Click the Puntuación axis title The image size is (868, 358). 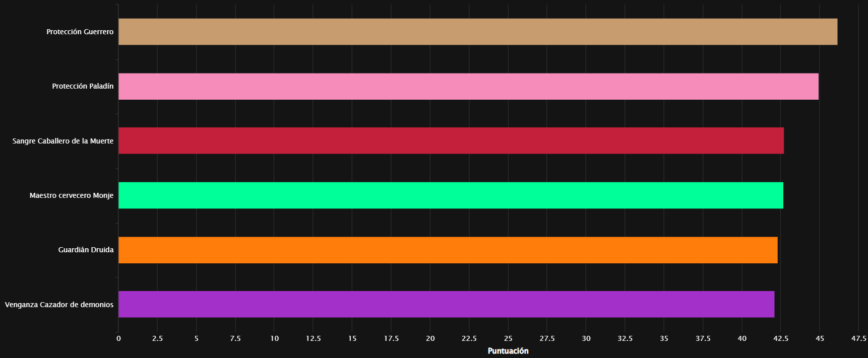pyautogui.click(x=508, y=351)
